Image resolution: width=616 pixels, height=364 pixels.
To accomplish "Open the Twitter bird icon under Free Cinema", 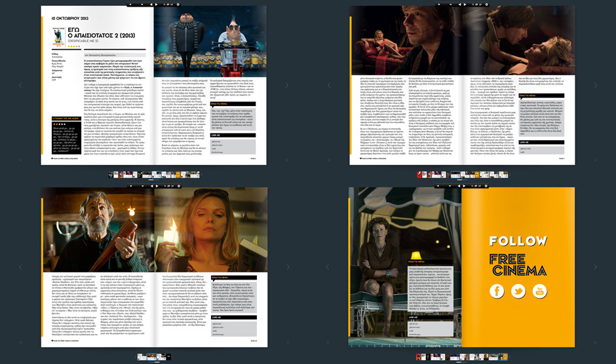I will 518,291.
